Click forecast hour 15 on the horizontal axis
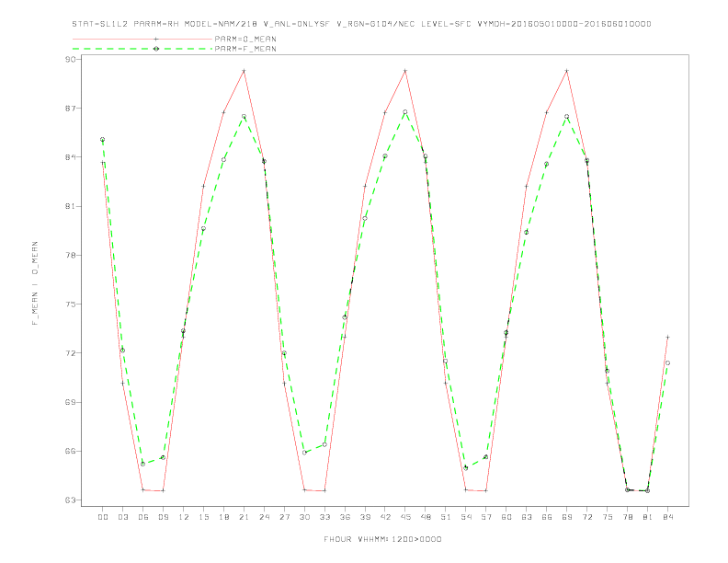The width and height of the screenshot is (728, 563). 203,517
